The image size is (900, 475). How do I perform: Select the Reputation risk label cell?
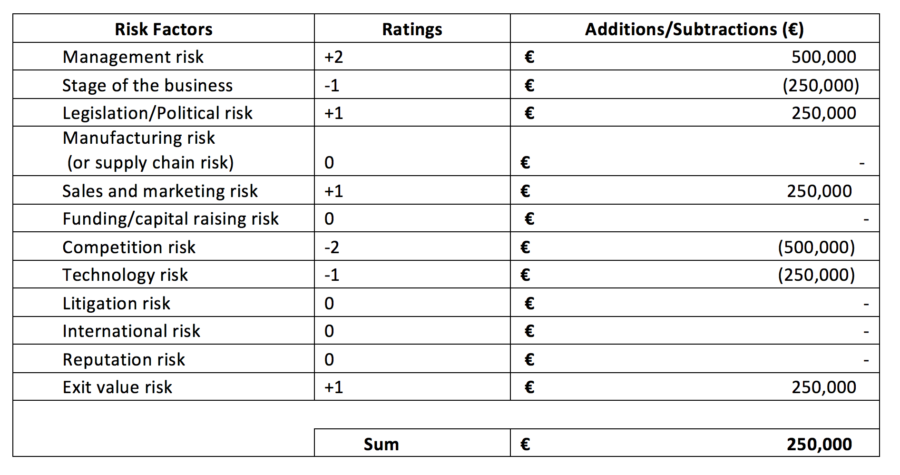124,359
